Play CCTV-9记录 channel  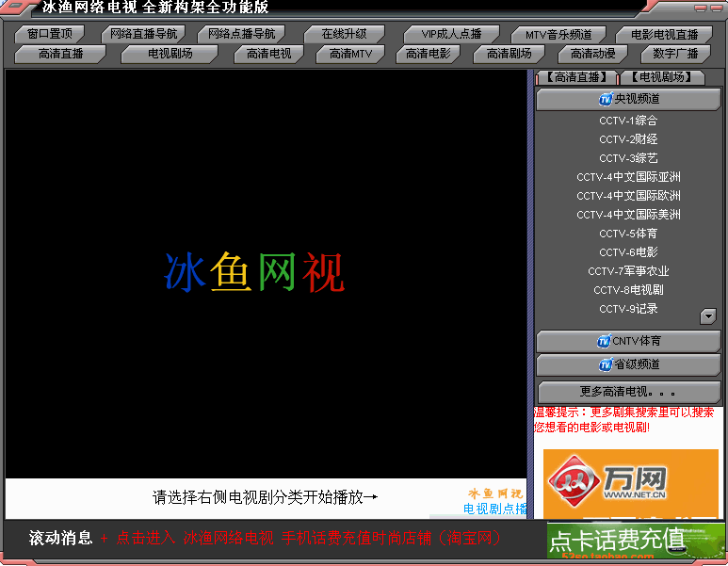click(x=628, y=309)
